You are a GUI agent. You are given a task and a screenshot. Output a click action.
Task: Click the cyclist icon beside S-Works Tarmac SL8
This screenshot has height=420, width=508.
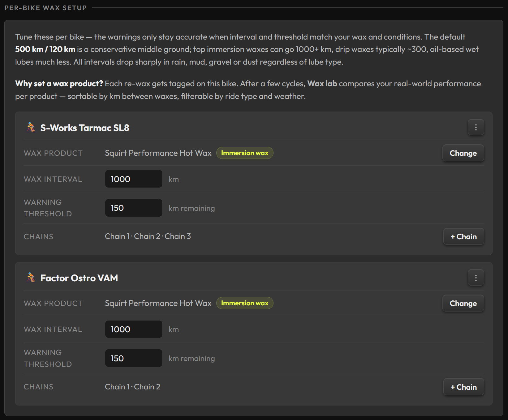click(31, 127)
